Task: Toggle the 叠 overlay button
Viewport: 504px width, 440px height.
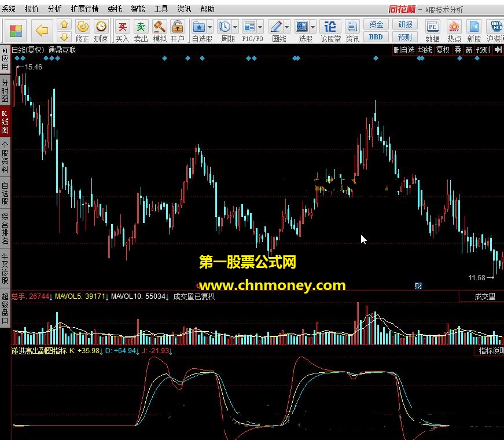Action: click(458, 50)
